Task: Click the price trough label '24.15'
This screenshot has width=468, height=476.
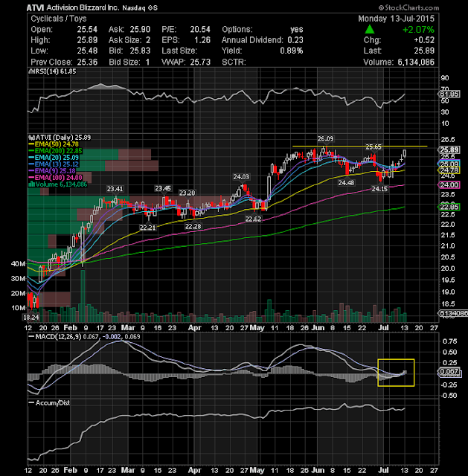Action: pos(379,189)
